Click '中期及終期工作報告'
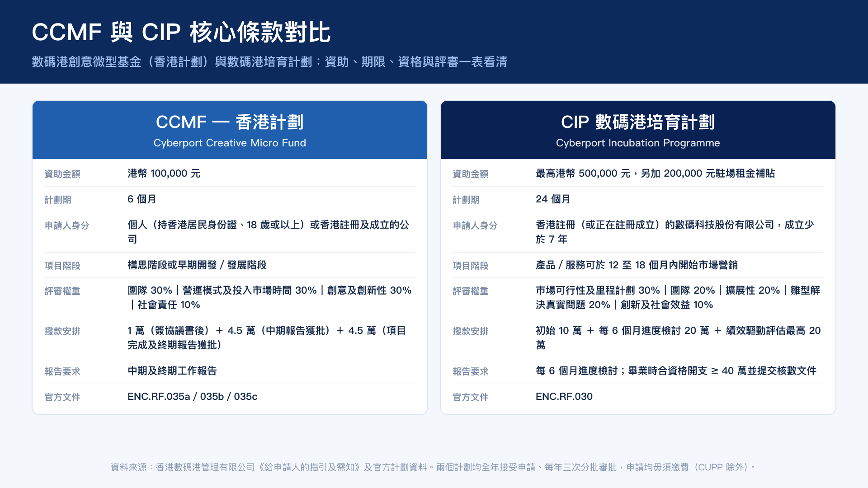The height and width of the screenshot is (488, 868). point(172,371)
